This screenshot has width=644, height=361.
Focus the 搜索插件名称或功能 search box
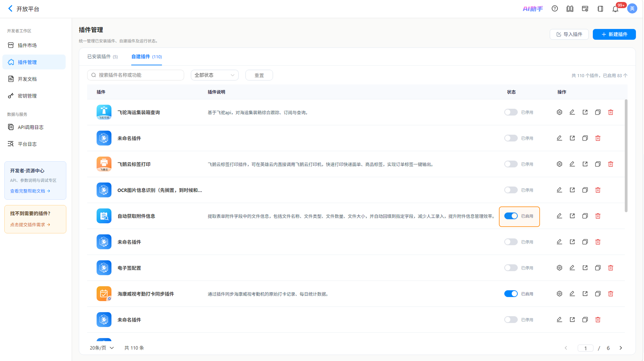pos(135,75)
